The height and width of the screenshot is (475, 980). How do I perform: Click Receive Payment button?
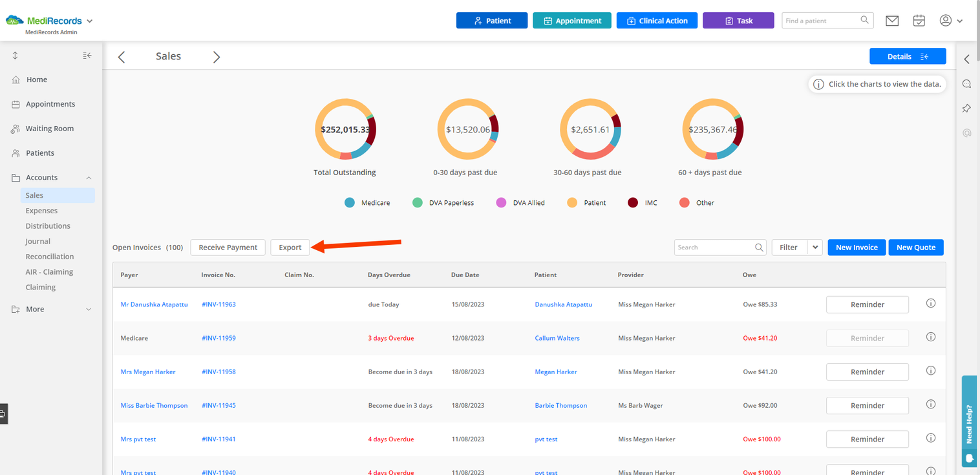(228, 247)
